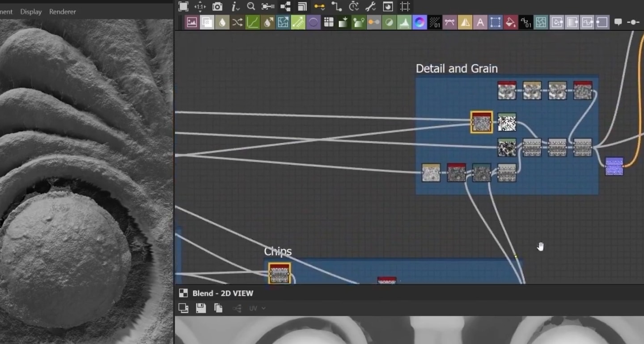Click the stacked-windows icon in the 2D View toolbar

click(x=183, y=308)
